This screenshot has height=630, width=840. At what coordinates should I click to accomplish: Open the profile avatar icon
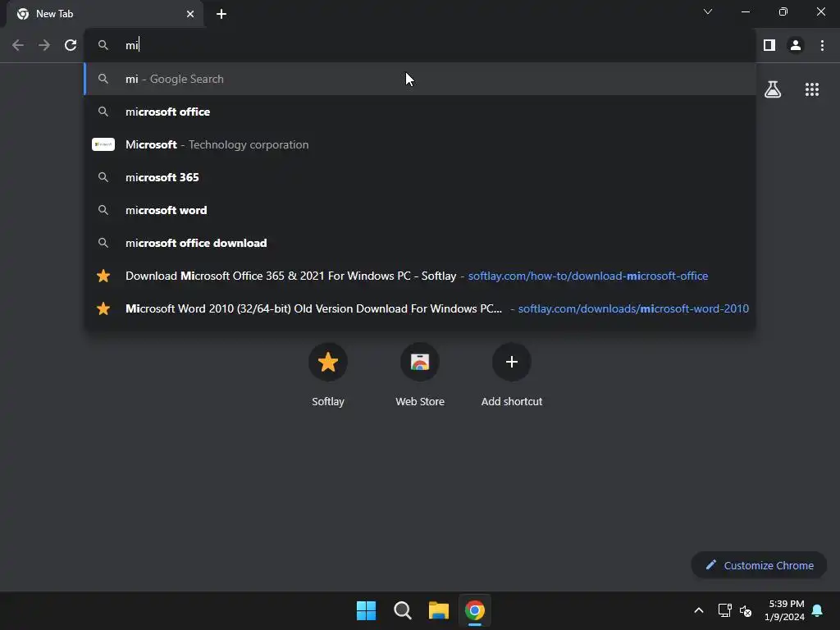click(x=796, y=46)
